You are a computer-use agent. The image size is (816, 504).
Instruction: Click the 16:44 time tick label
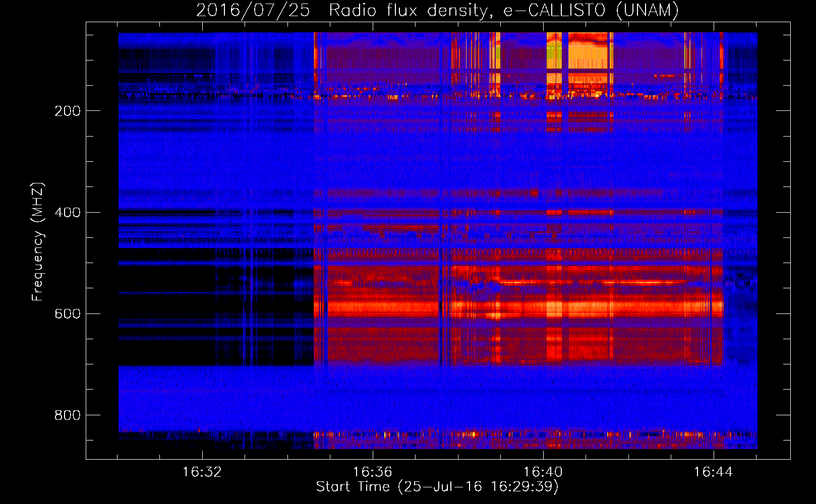(713, 472)
